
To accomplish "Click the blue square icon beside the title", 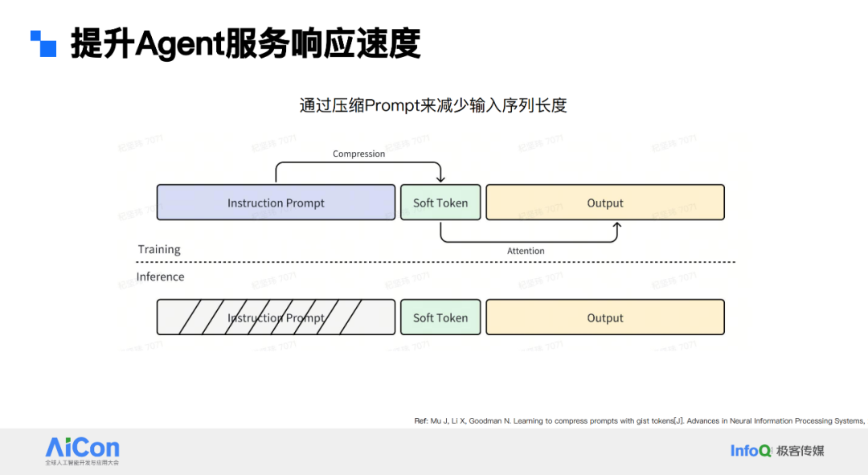I will tap(42, 40).
